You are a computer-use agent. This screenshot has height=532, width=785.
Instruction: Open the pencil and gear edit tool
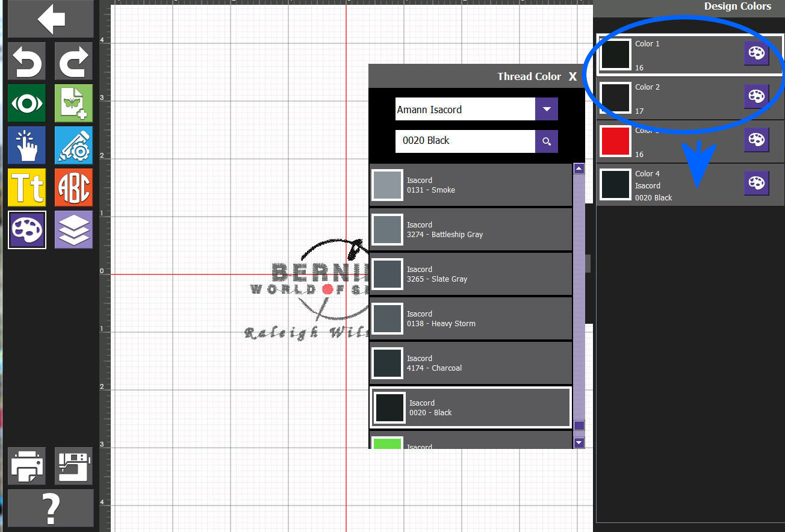tap(73, 145)
